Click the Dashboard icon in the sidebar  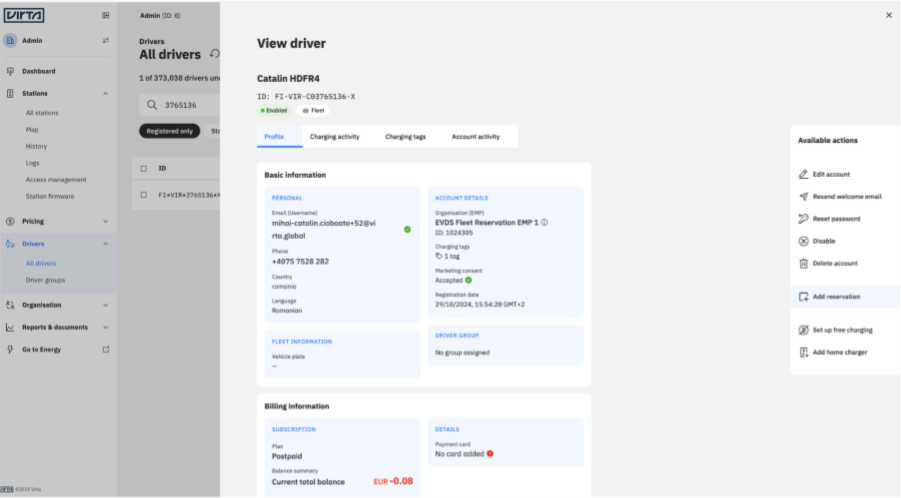(10, 71)
